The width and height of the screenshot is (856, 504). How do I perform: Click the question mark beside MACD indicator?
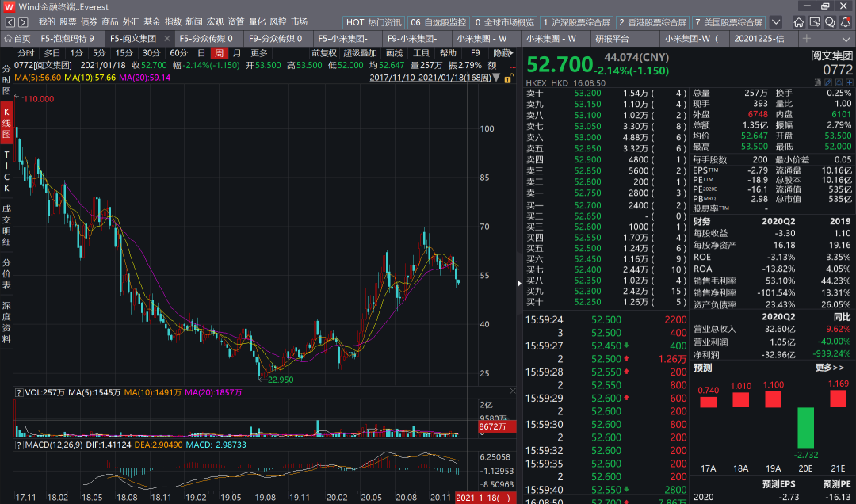coord(18,445)
